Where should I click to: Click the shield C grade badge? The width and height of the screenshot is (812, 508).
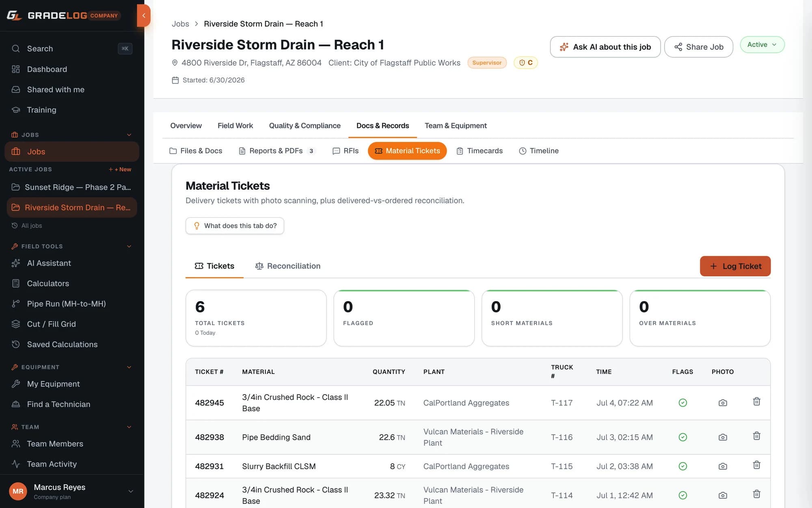coord(526,63)
